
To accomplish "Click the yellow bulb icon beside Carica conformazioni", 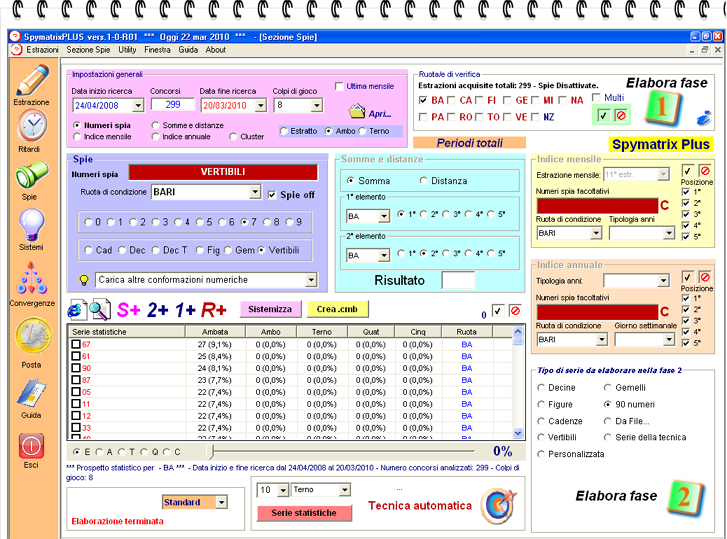I will 84,279.
